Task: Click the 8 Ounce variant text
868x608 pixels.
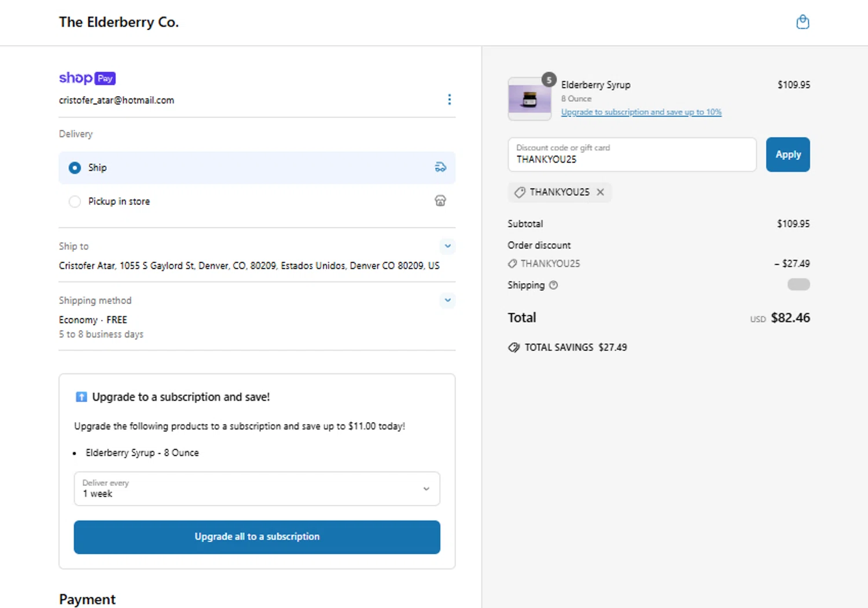Action: [x=576, y=99]
